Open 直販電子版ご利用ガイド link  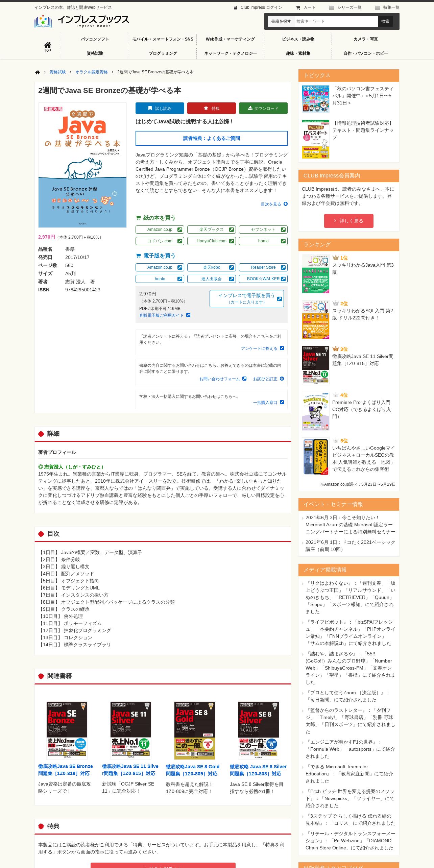coord(165,315)
